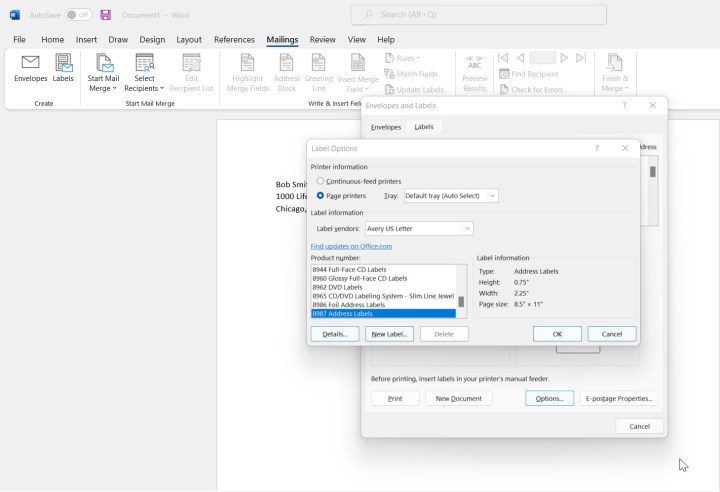Screen dimensions: 720x492
Task: Click the Save icon in title bar
Action: point(105,15)
